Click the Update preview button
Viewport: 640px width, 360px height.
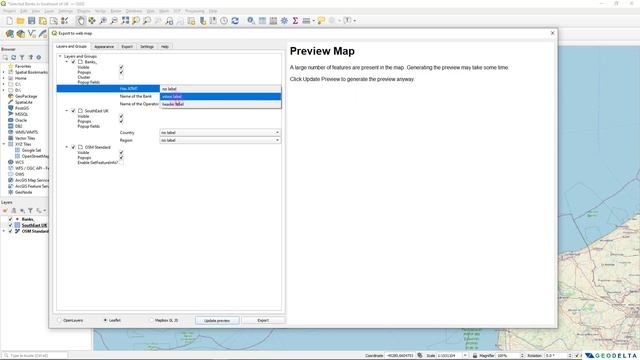pyautogui.click(x=217, y=320)
